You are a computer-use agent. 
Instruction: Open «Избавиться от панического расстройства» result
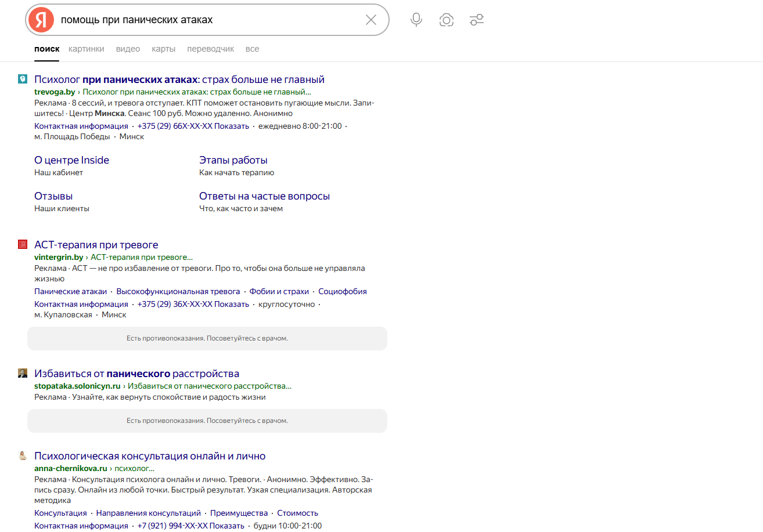pyautogui.click(x=137, y=374)
